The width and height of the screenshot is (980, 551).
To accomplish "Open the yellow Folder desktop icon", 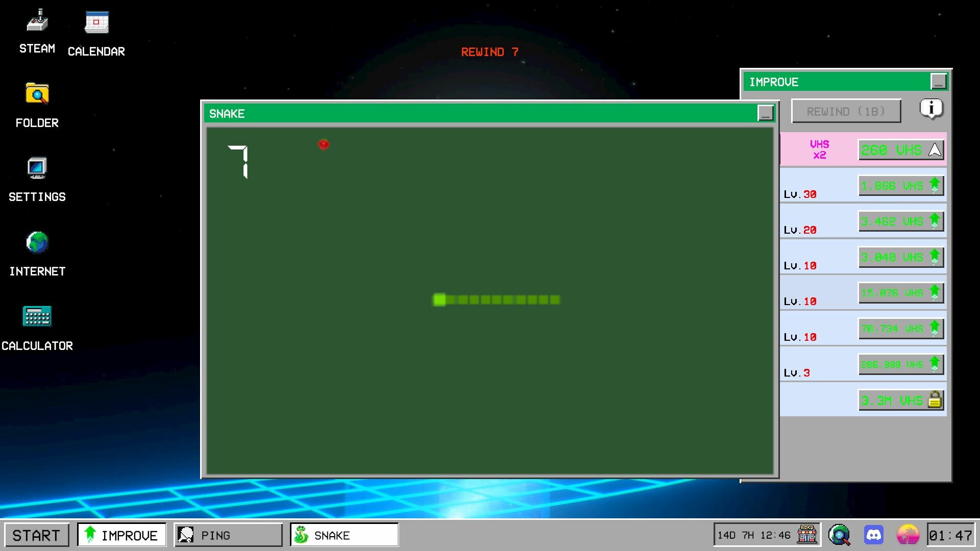I will pos(36,94).
